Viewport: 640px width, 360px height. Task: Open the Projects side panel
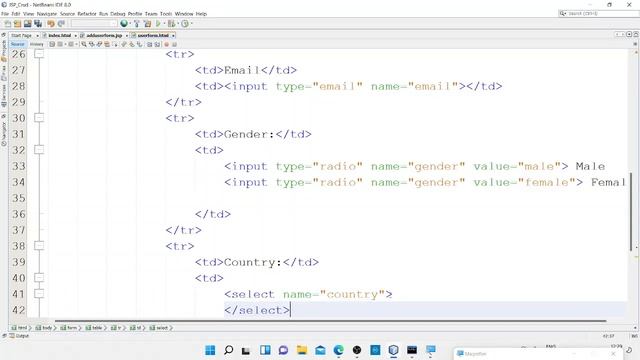coord(4,51)
